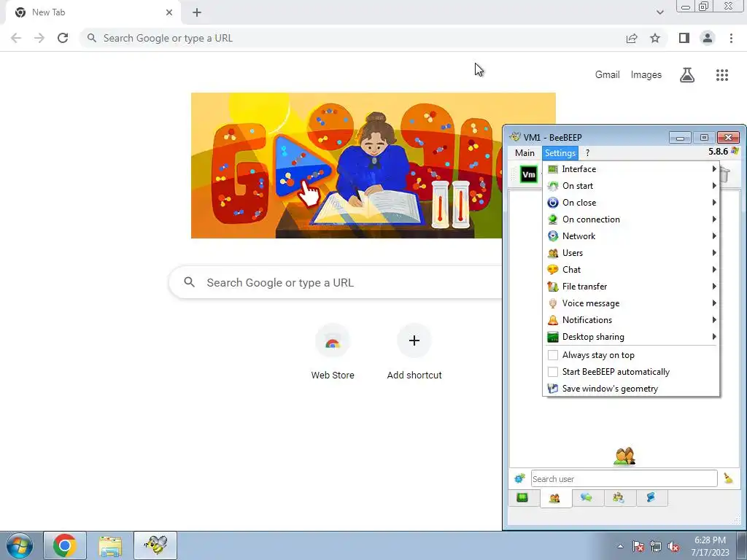The image size is (747, 560).
Task: Open the Main menu in BeeBEEP
Action: tap(525, 153)
